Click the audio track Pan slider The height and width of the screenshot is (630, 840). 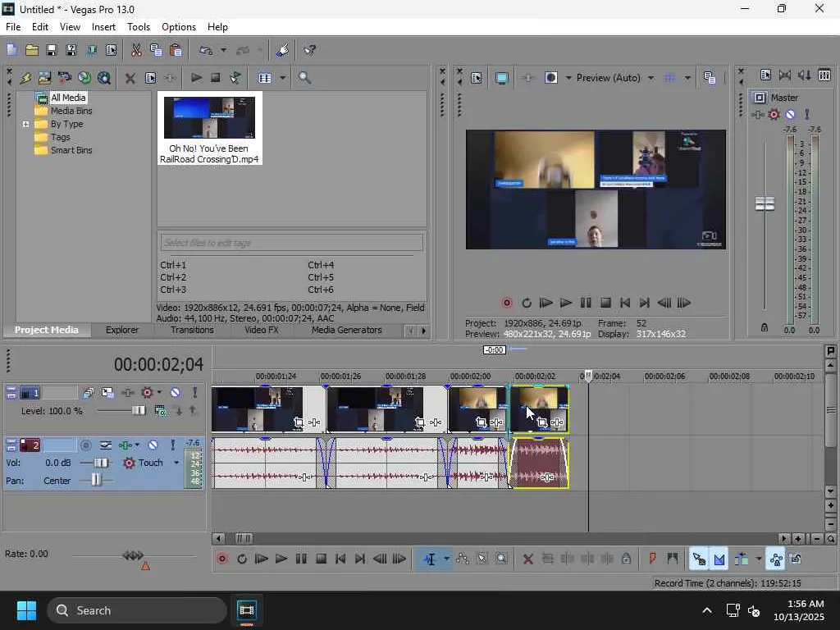[96, 480]
